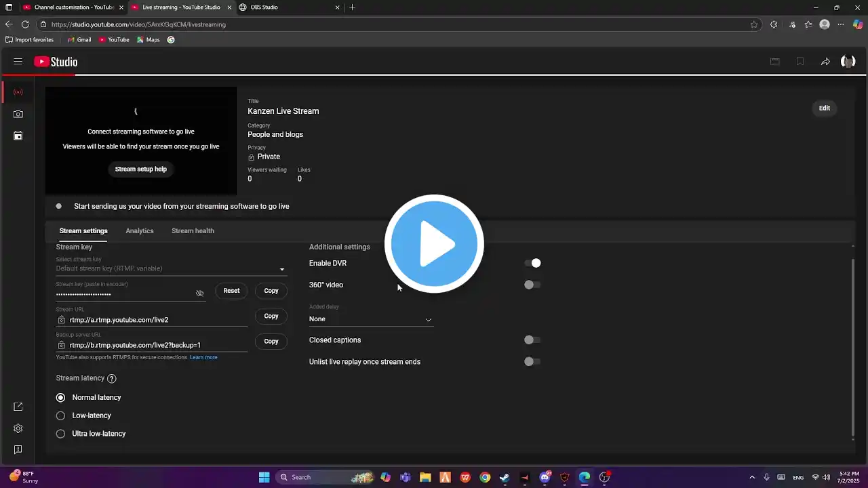This screenshot has width=868, height=488.
Task: Open Stream latency help question mark
Action: point(112,379)
